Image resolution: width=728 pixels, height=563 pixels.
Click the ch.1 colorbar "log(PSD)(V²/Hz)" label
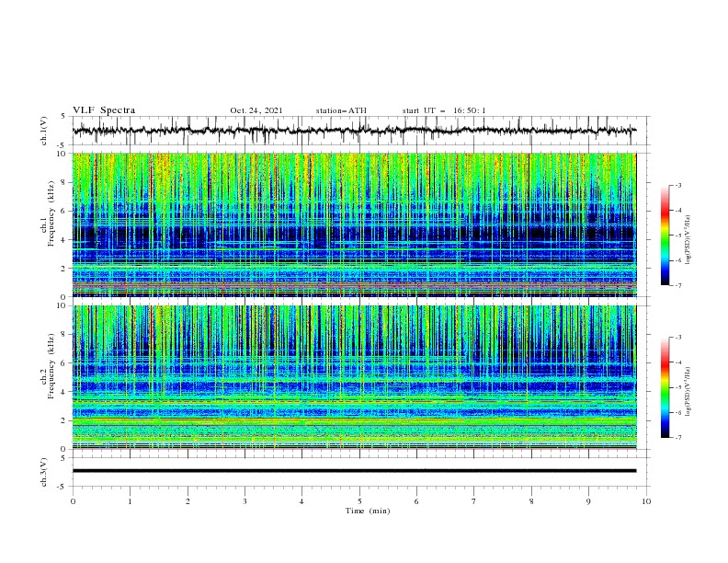tap(688, 240)
